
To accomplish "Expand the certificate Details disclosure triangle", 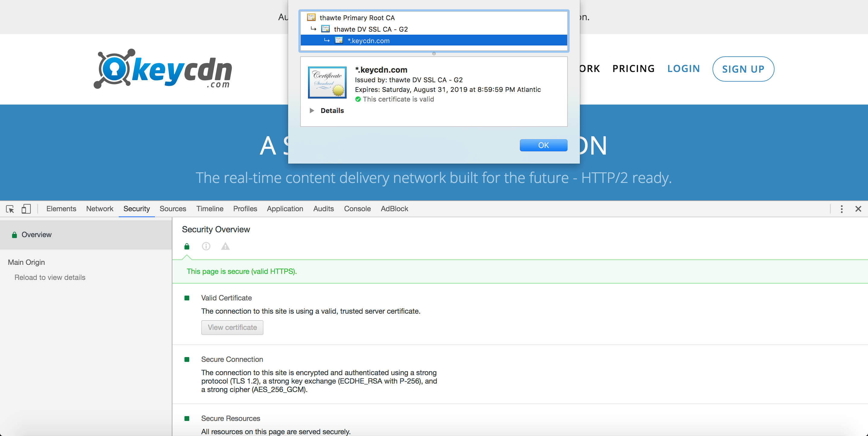I will point(312,111).
